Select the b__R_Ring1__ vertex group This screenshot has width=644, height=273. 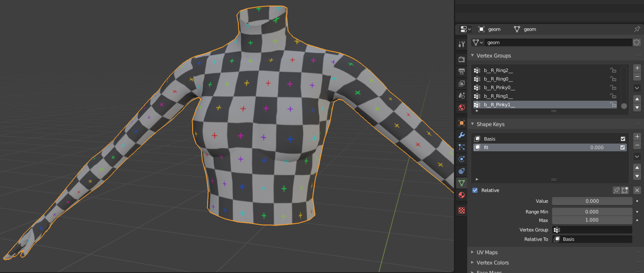tap(545, 96)
